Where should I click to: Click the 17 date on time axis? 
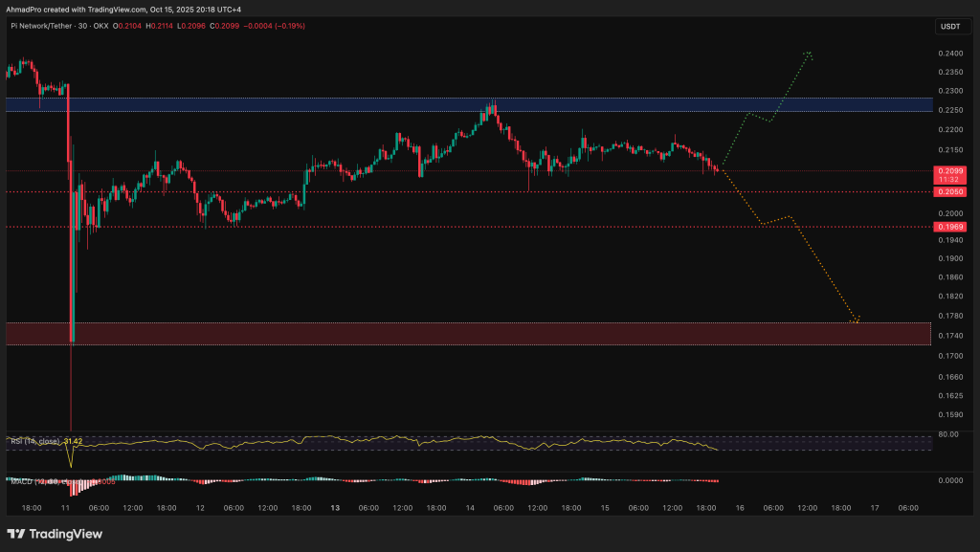[874, 508]
